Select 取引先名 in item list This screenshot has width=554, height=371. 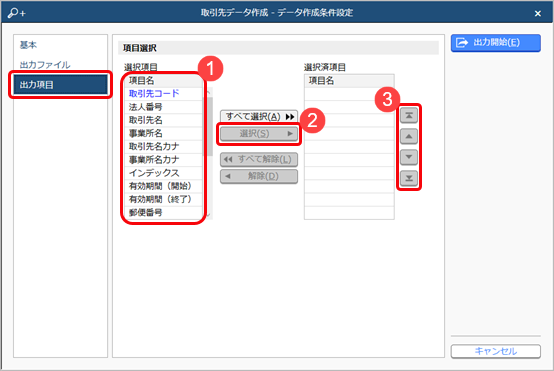tap(163, 120)
